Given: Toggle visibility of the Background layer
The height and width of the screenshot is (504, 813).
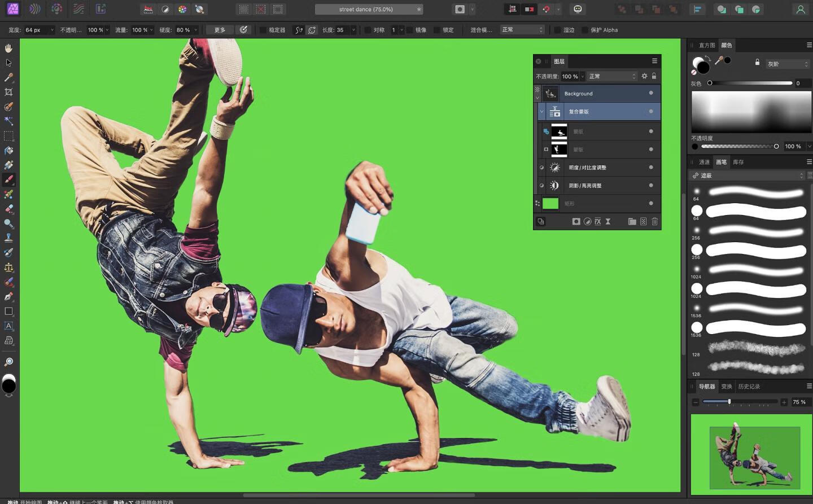Looking at the screenshot, I should coord(651,93).
